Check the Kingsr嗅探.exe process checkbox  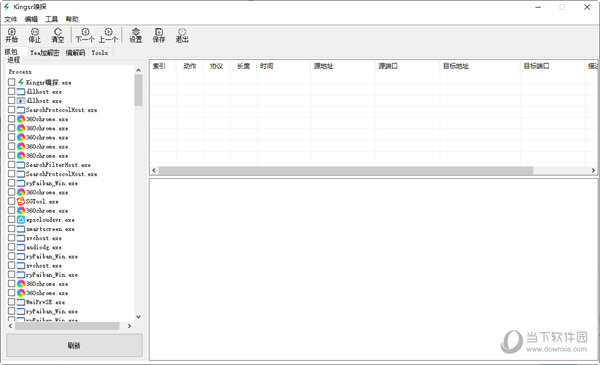click(x=11, y=82)
